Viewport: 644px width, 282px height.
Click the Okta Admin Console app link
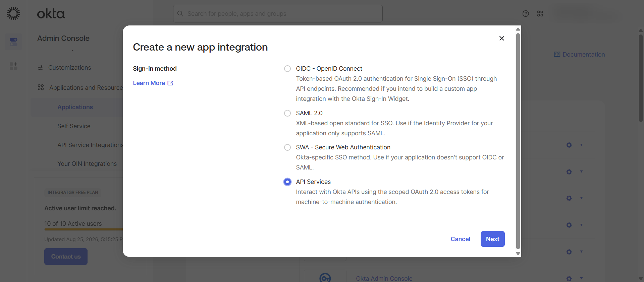(x=384, y=278)
